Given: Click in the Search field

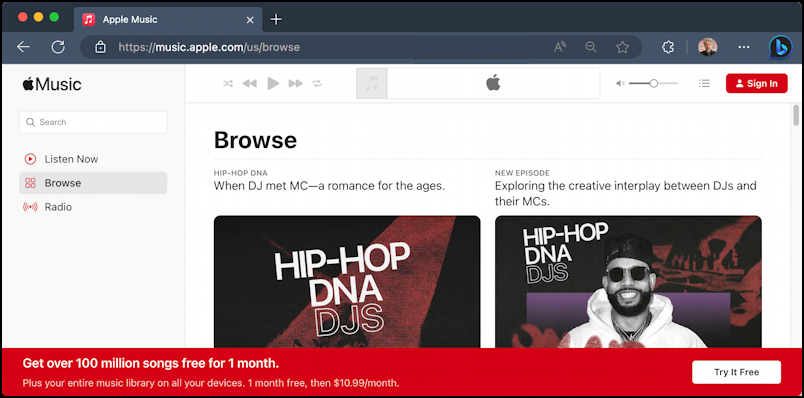Looking at the screenshot, I should tap(93, 122).
